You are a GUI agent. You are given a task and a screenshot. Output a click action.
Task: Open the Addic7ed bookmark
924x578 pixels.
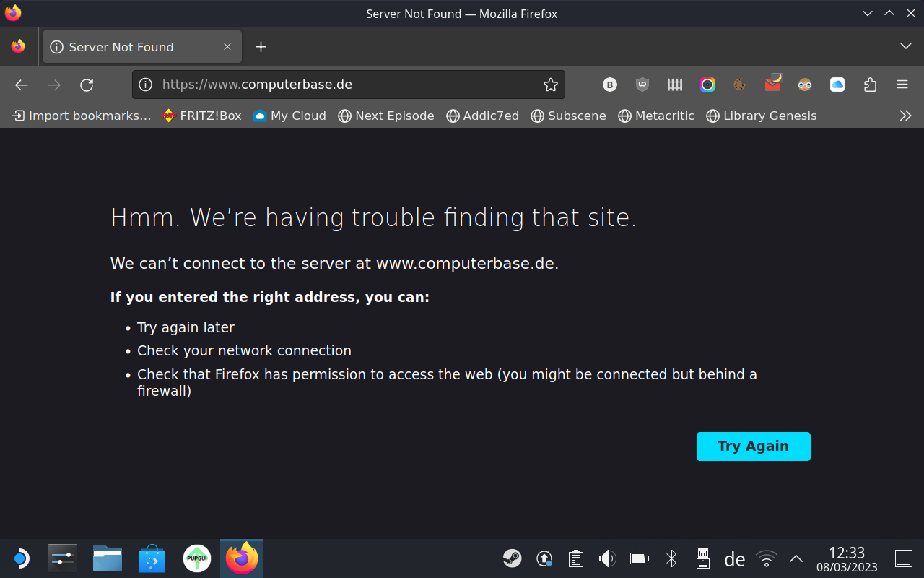tap(483, 116)
